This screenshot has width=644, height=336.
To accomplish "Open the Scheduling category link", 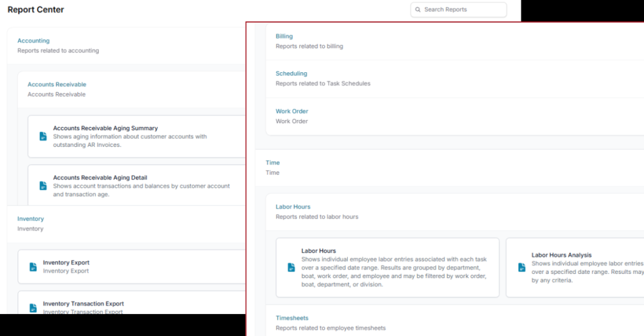I will [291, 73].
